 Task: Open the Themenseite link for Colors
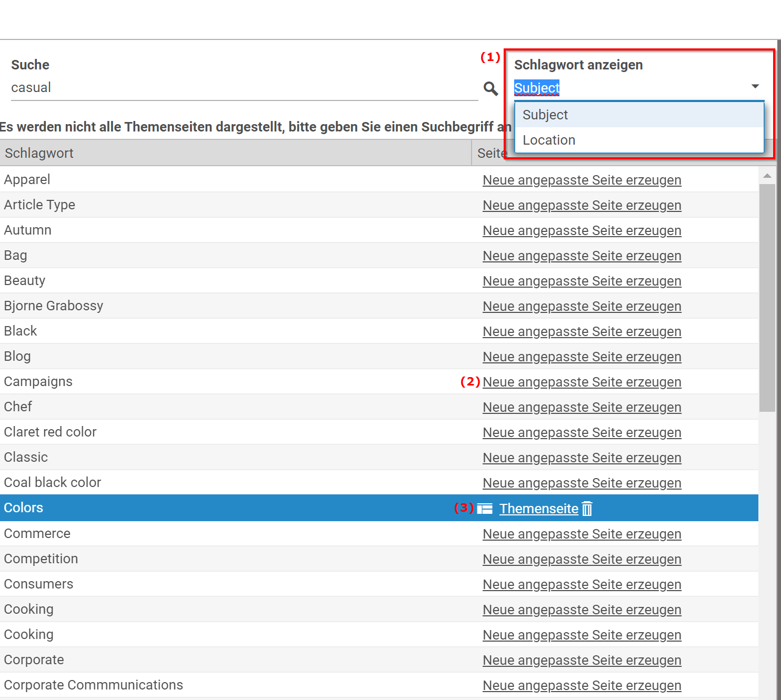[x=538, y=509]
